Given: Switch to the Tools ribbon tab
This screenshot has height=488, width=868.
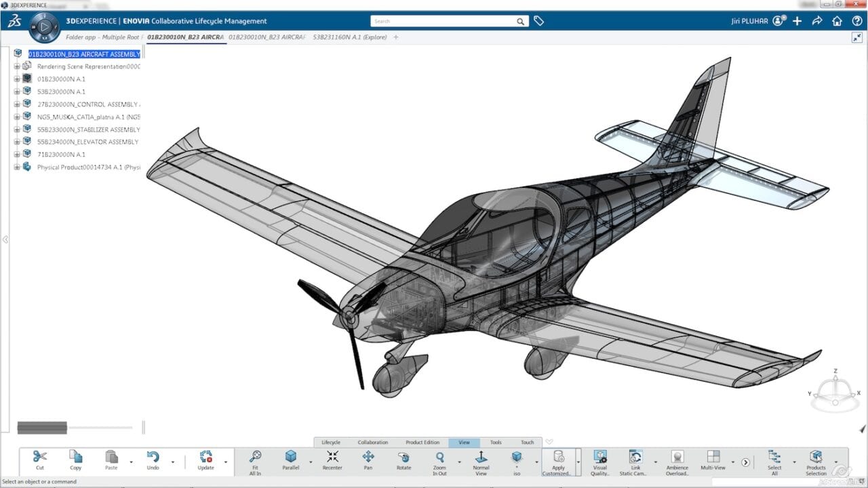Looking at the screenshot, I should pos(495,442).
